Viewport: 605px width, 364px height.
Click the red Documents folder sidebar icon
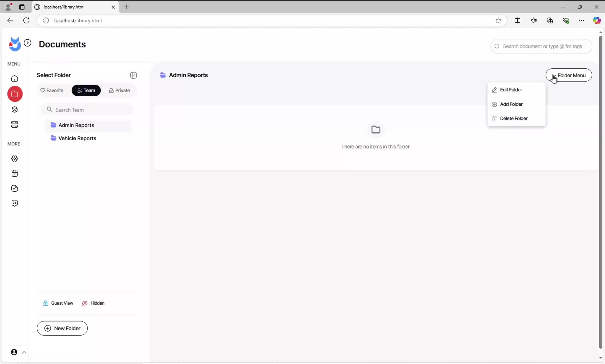[15, 94]
